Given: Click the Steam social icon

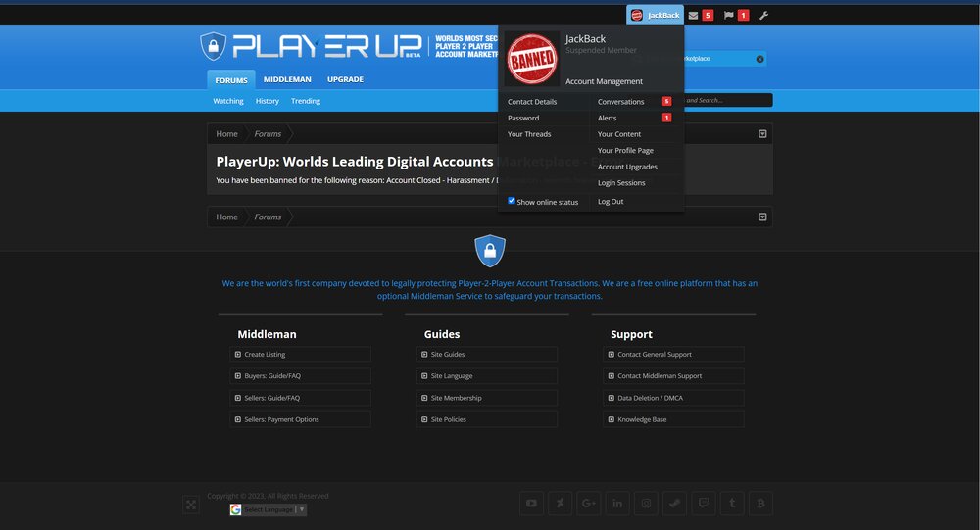Looking at the screenshot, I should click(675, 504).
